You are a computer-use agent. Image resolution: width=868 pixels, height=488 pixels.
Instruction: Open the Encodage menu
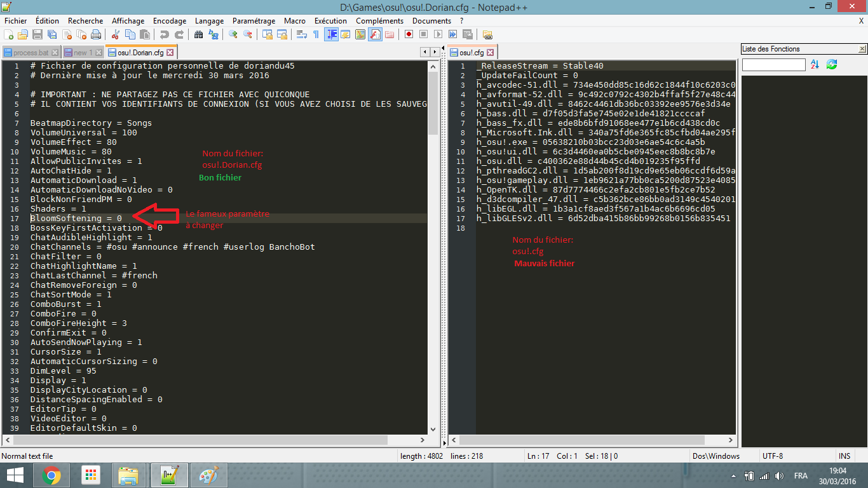(x=170, y=21)
